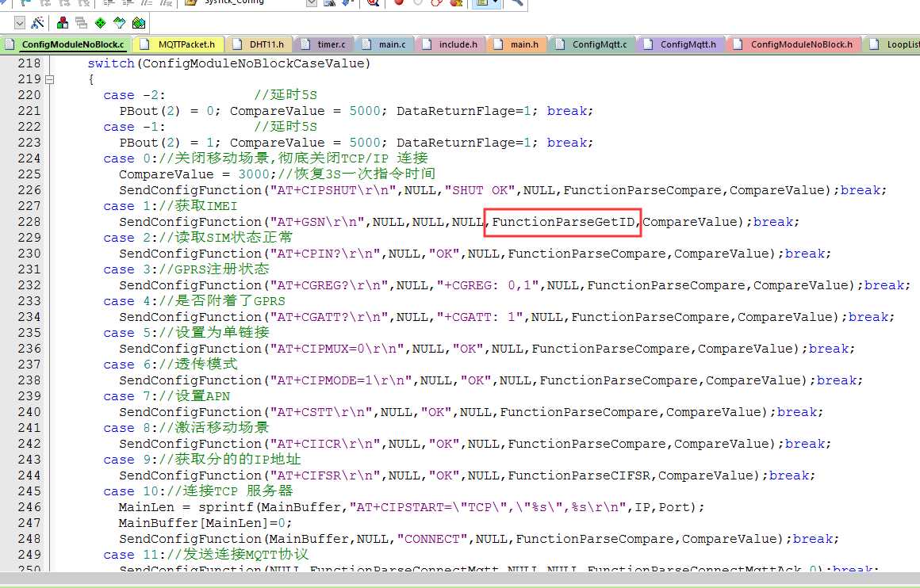The height and width of the screenshot is (588, 920).
Task: Click the ConfigModuleNoBlockCaseValue switch variable
Action: tap(253, 63)
